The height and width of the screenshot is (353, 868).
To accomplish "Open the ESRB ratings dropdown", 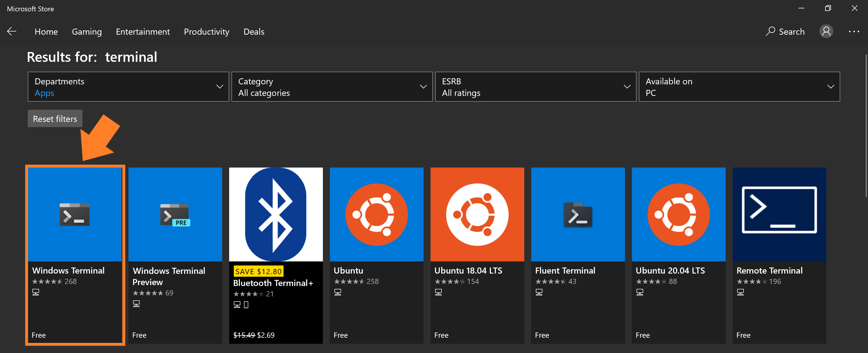I will tap(536, 86).
